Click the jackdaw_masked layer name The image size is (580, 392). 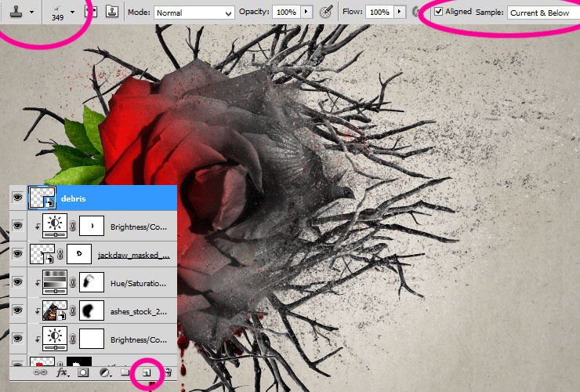(134, 255)
